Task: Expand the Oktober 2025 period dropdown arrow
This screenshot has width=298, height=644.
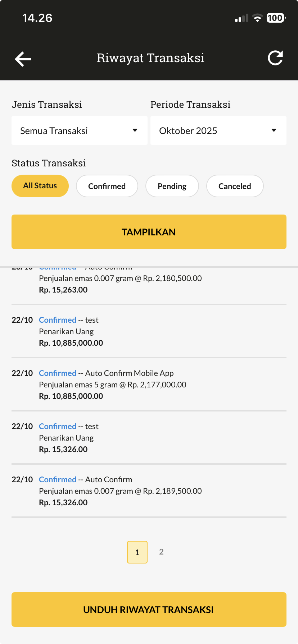Action: [274, 130]
